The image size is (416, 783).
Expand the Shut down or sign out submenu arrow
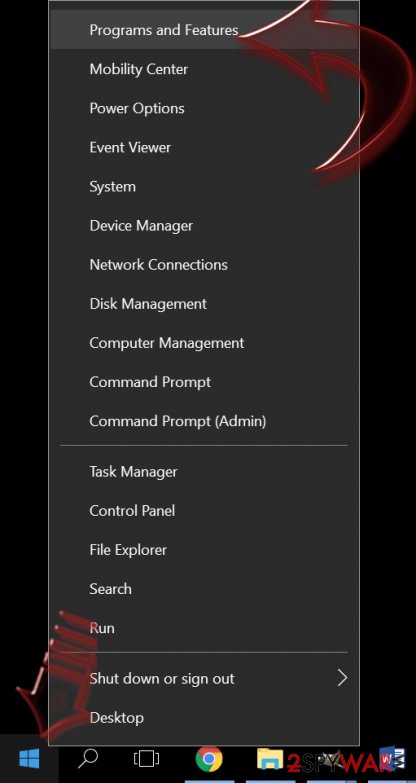[x=342, y=678]
